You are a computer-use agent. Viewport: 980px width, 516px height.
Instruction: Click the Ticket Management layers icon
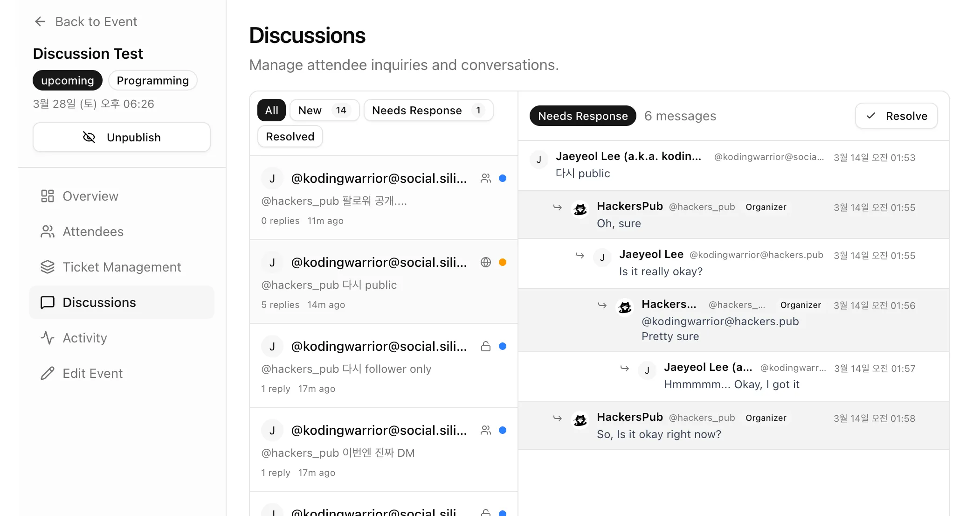[48, 267]
